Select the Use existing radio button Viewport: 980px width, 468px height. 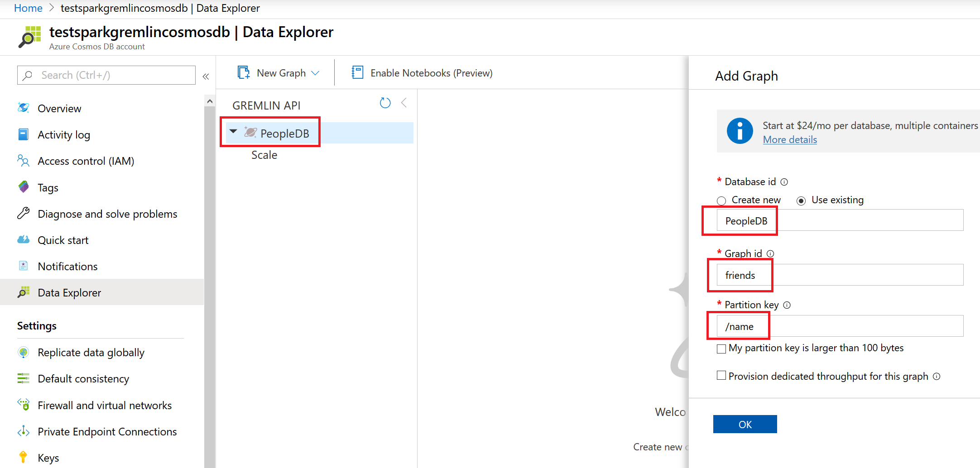[801, 201]
